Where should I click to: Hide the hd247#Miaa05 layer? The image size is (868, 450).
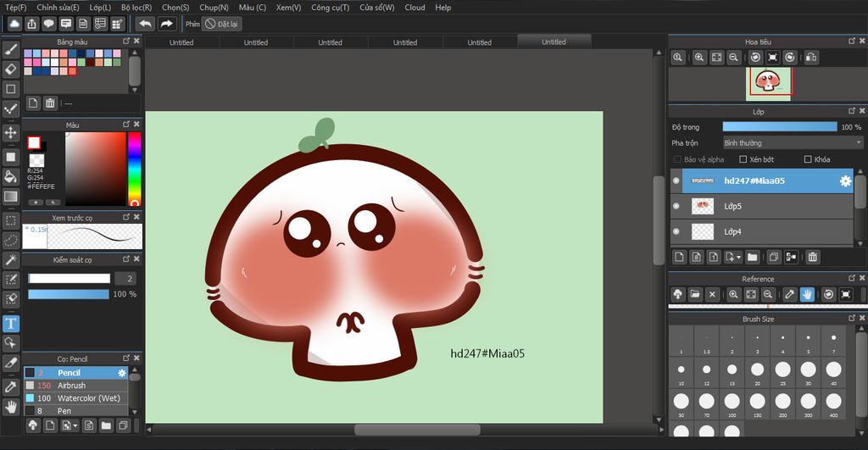(x=676, y=181)
